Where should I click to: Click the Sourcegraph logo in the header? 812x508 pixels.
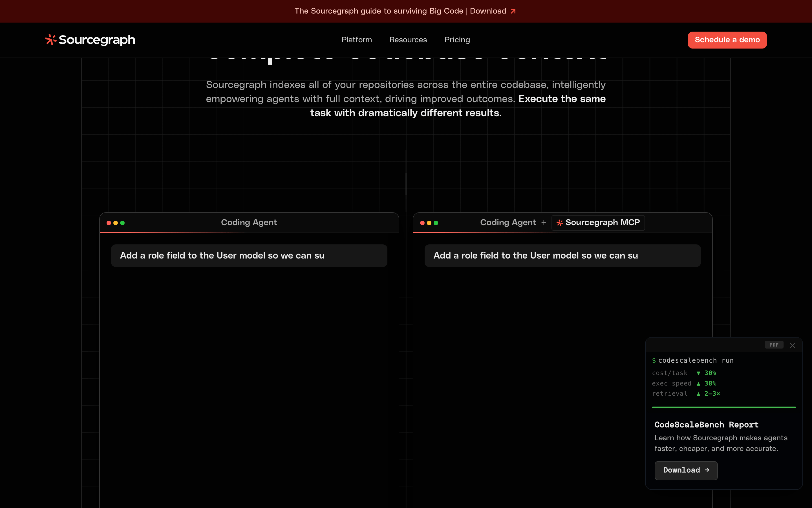[x=90, y=40]
